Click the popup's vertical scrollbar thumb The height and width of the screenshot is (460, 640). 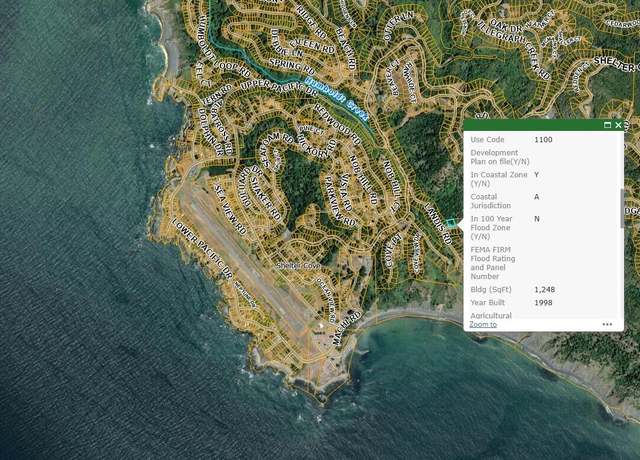point(622,208)
